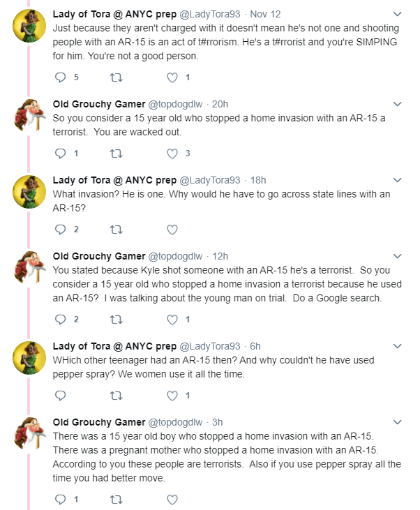Reply to the 12h tweet mentioning Kyle

pyautogui.click(x=61, y=320)
